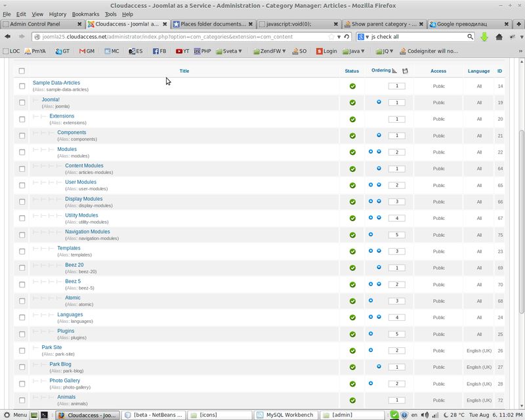Edit the ordering value for Languages category
The image size is (525, 420).
click(x=396, y=317)
